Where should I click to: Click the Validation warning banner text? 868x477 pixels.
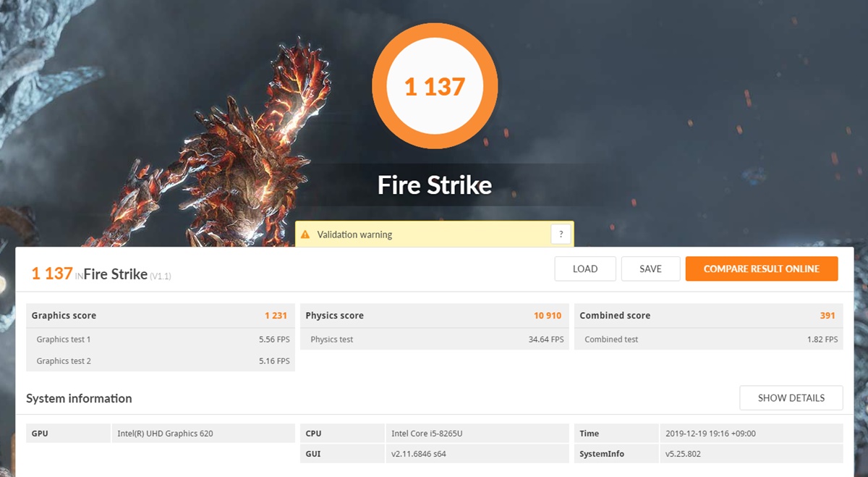355,235
